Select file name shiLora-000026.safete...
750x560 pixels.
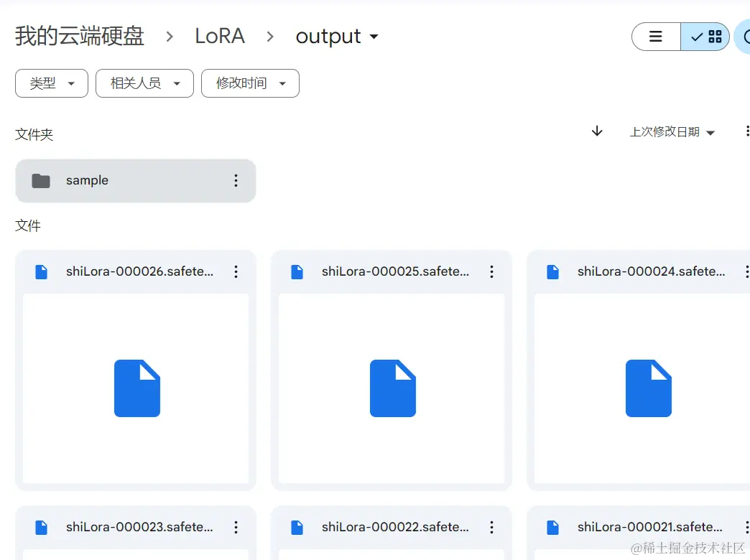(x=139, y=271)
